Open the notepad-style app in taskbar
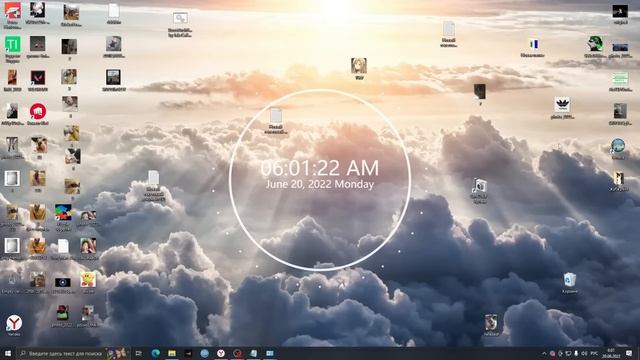640x360 pixels. click(x=253, y=353)
